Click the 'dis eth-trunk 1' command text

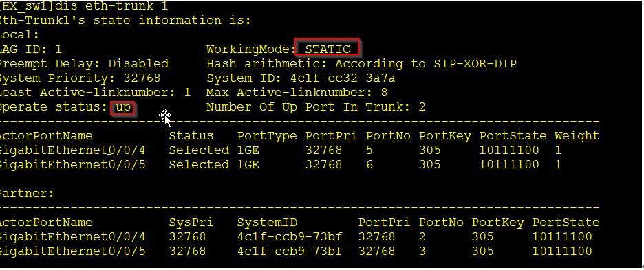(x=127, y=6)
